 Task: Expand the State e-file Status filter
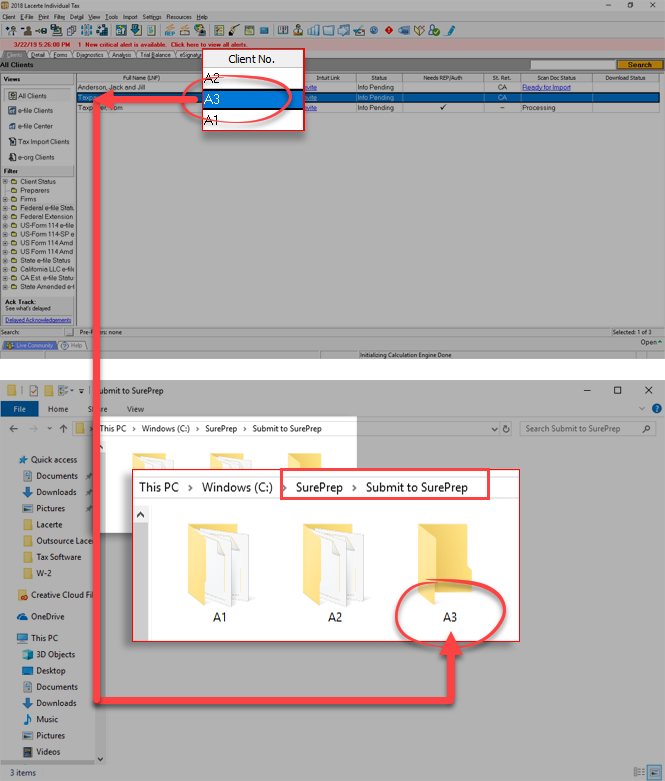[5, 260]
